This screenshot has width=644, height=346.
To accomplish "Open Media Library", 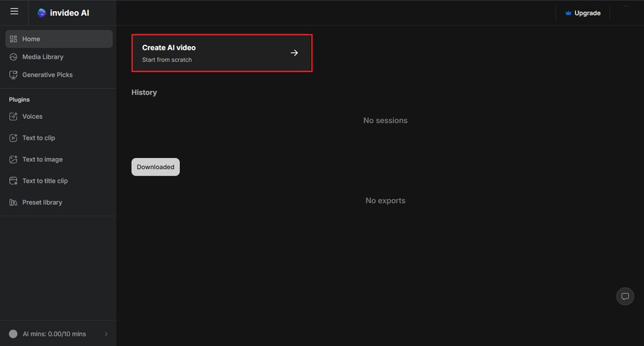I will pos(59,57).
